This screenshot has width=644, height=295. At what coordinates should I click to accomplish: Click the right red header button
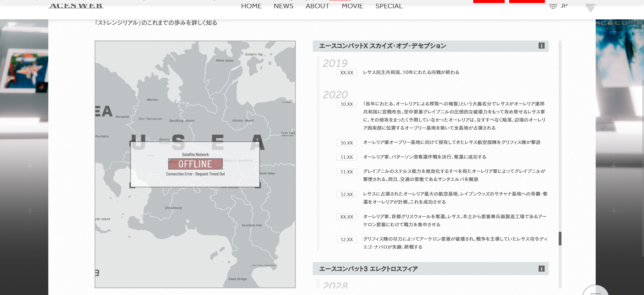[x=527, y=1]
